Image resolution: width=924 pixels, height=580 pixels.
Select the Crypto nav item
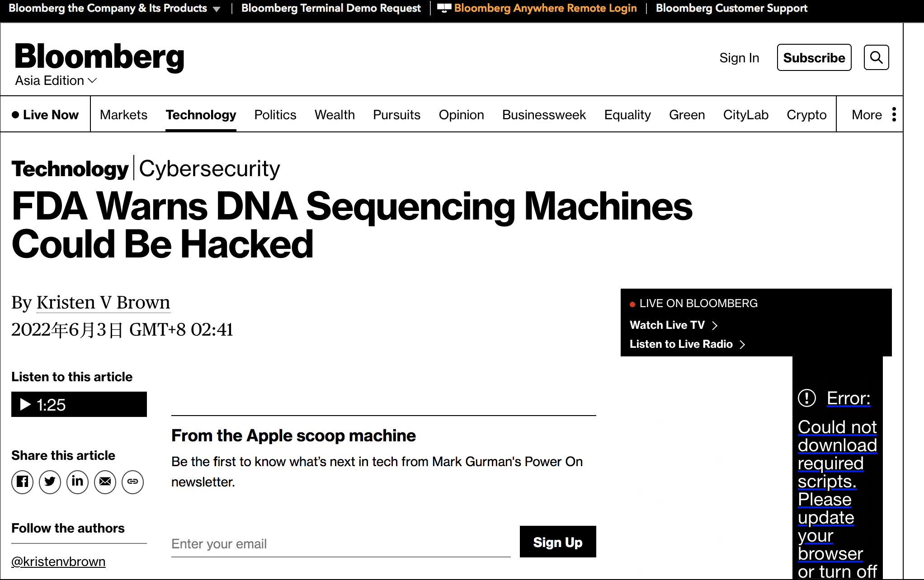coord(806,115)
